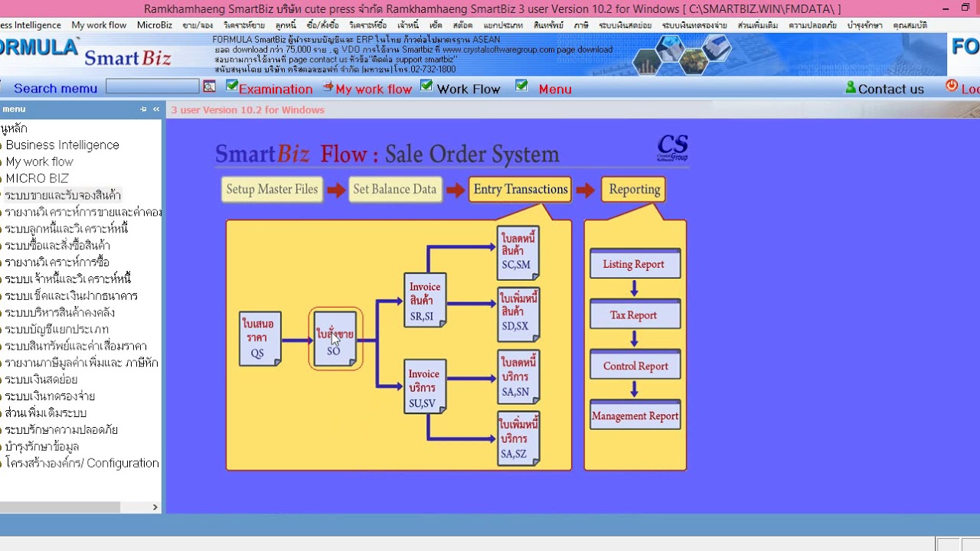Select ระบบสินทรัพย์และค่าเสื่อมราคา in menu tree
The width and height of the screenshot is (980, 551).
[76, 346]
